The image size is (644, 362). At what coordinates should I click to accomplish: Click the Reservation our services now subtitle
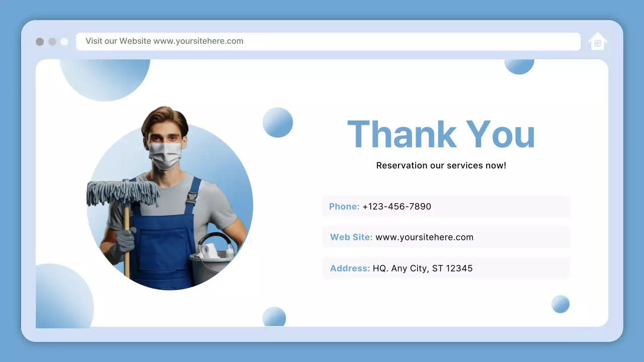click(x=441, y=165)
